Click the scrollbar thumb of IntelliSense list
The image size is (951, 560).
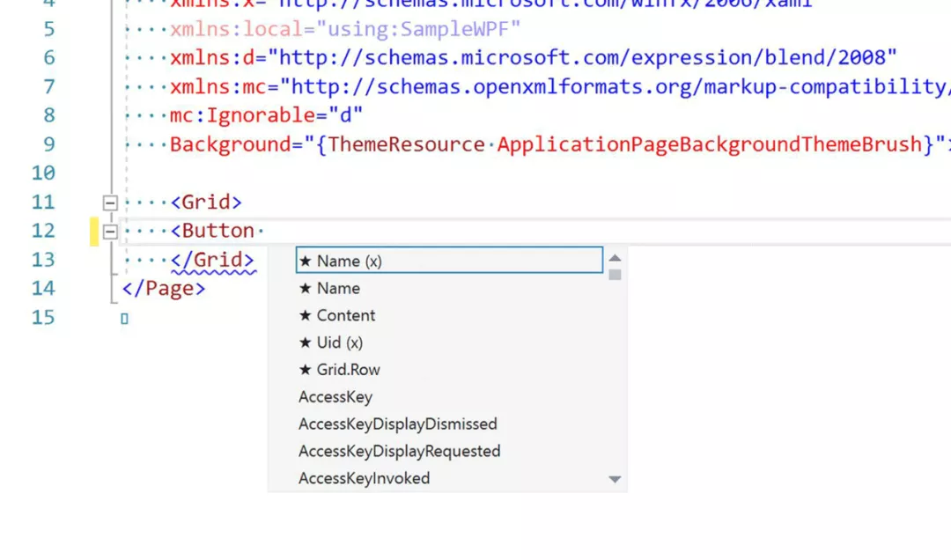tap(615, 275)
